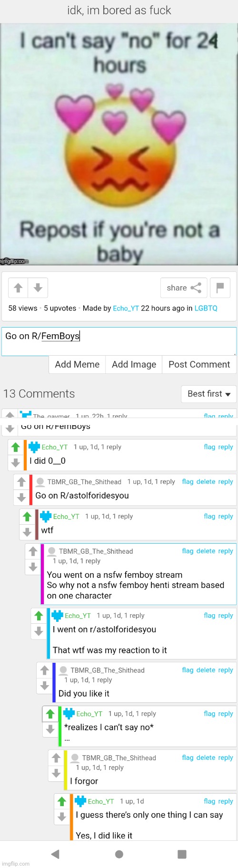238x868 pixels.
Task: Select the Add Meme tab
Action: (x=77, y=364)
